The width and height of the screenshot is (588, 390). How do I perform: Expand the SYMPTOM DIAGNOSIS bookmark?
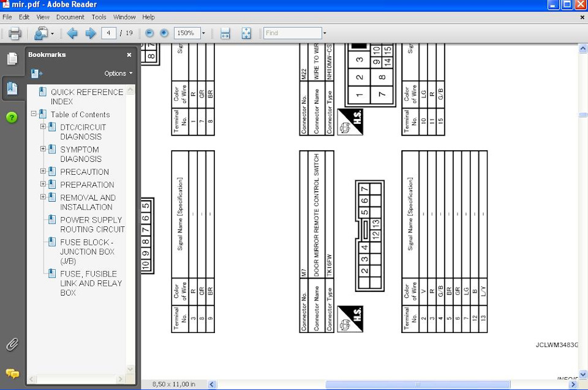click(x=43, y=148)
